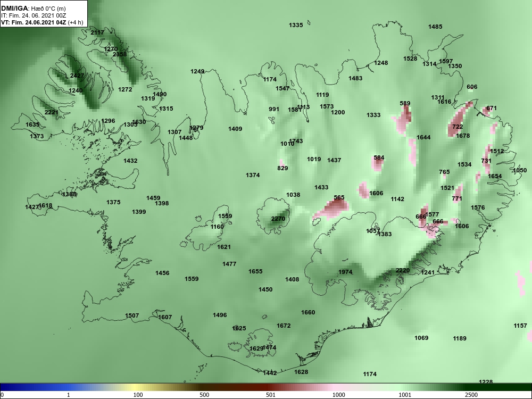Select the 2117 height value on map

(x=97, y=32)
